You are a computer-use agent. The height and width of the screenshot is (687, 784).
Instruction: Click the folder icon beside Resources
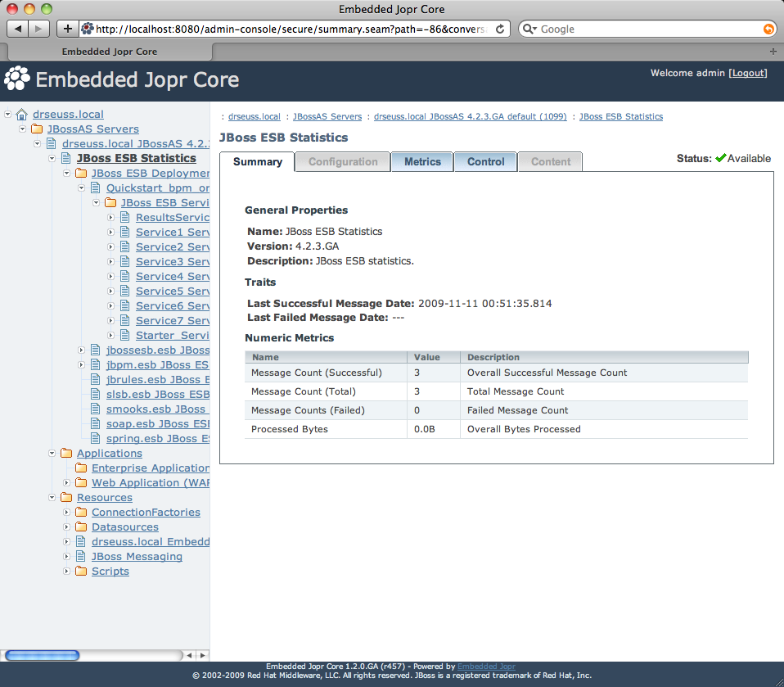pyautogui.click(x=66, y=497)
